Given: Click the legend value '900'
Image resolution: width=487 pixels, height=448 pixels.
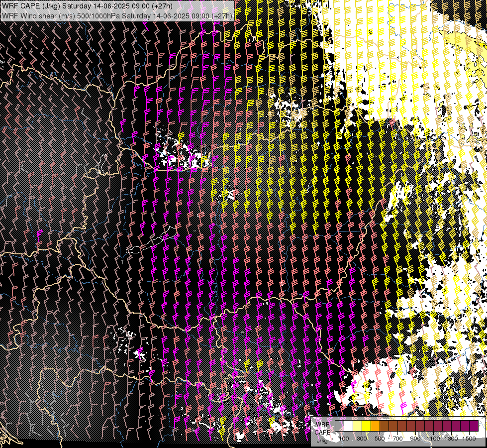Looking at the screenshot, I should click(x=415, y=439).
